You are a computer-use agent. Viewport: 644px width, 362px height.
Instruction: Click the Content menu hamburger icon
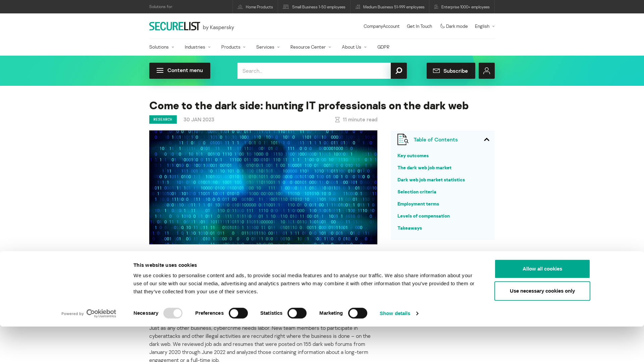[x=160, y=70]
